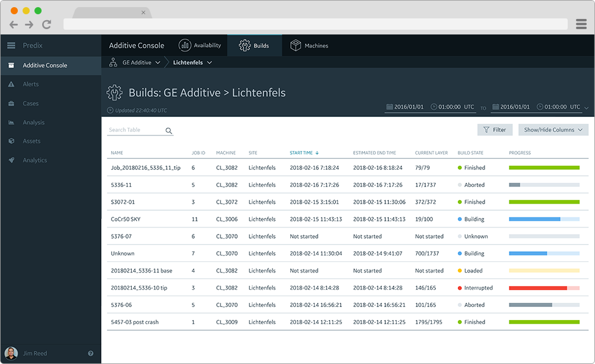
Task: Open Assets in the sidebar
Action: [x=31, y=141]
